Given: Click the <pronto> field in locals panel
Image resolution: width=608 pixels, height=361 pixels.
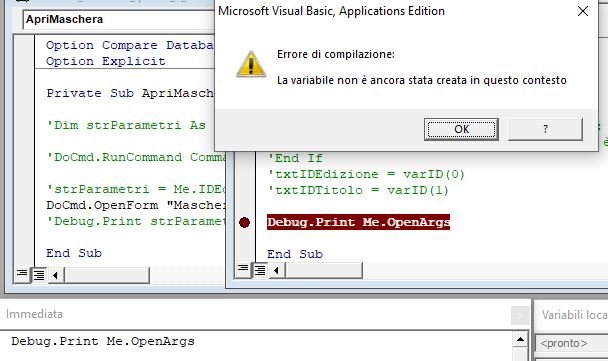Looking at the screenshot, I should click(x=572, y=343).
